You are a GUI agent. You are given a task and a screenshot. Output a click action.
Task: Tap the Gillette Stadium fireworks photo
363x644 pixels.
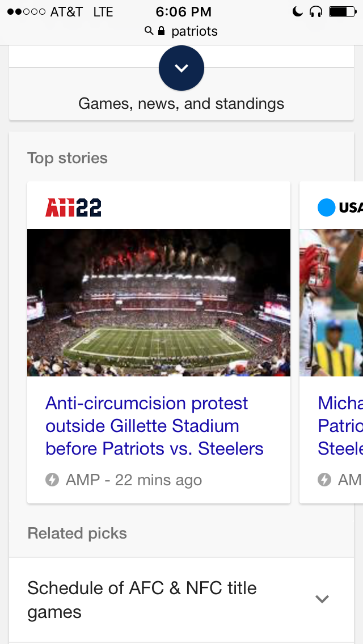[159, 303]
